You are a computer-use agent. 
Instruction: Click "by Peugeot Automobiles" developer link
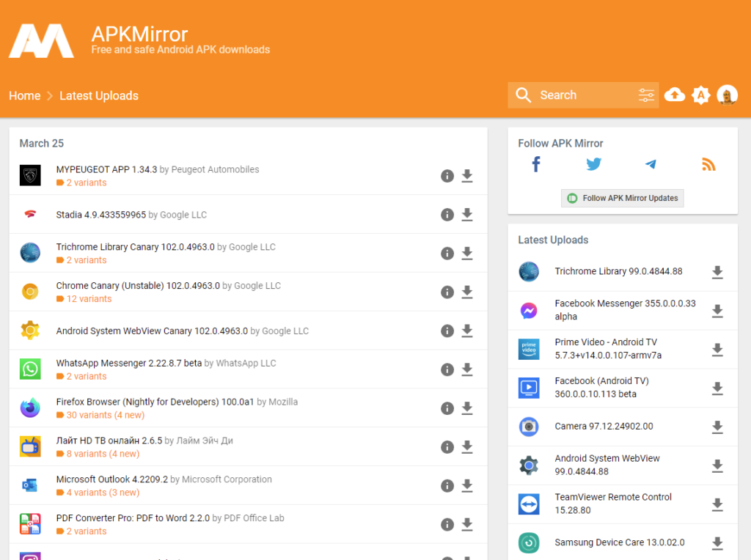point(209,169)
